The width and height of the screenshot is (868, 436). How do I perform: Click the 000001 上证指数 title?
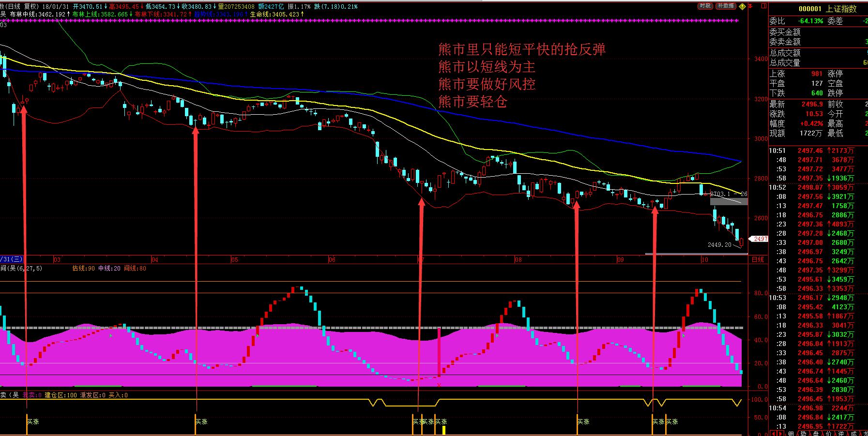(827, 9)
